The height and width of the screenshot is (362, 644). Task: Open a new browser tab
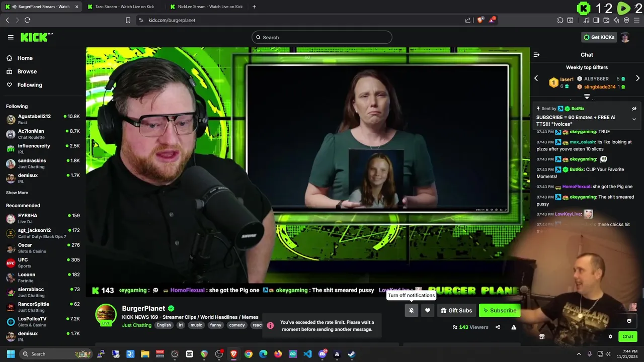[x=254, y=7]
